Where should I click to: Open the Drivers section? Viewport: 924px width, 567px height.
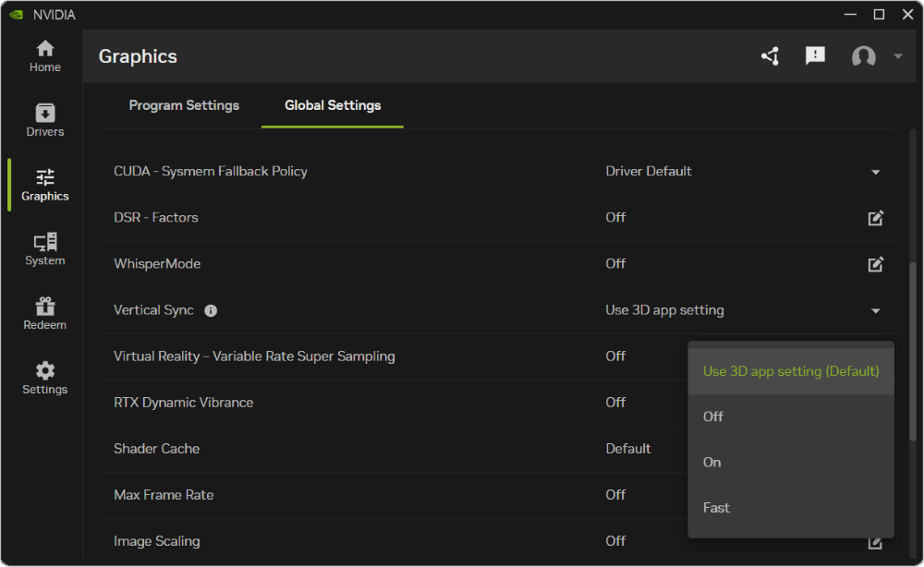[x=44, y=121]
